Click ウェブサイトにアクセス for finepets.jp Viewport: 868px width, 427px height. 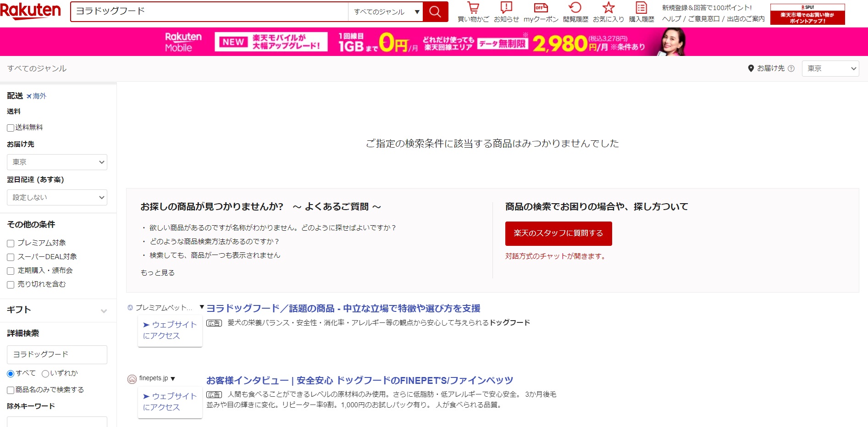pyautogui.click(x=170, y=402)
